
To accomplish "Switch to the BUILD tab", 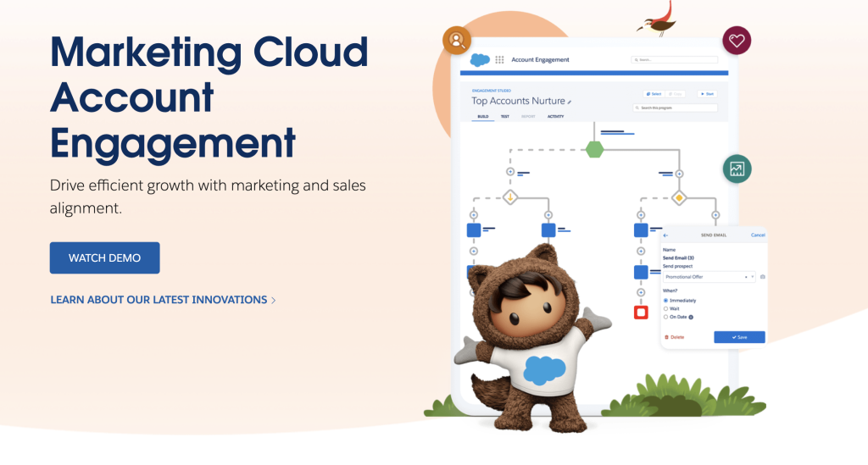I will [x=482, y=117].
